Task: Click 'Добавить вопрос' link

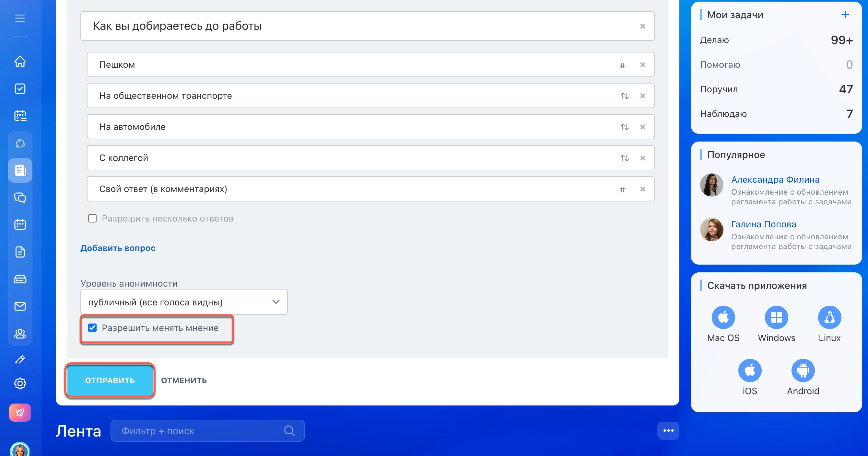Action: 118,248
